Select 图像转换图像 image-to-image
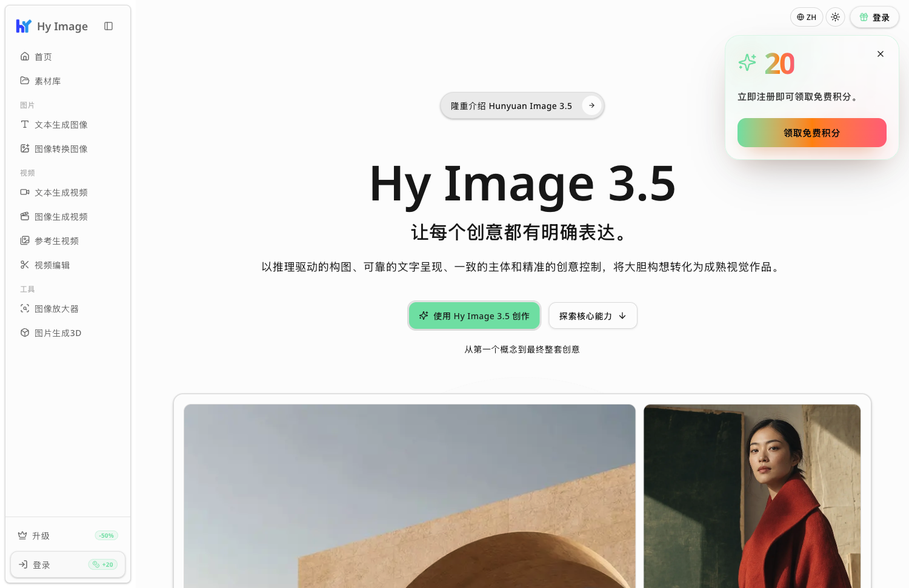The width and height of the screenshot is (909, 588). [x=68, y=149]
